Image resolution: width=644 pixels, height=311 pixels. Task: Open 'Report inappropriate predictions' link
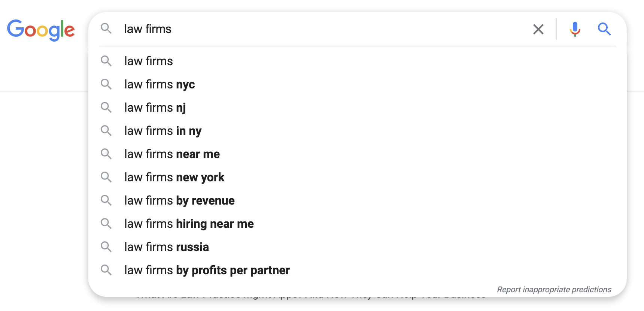click(x=554, y=290)
